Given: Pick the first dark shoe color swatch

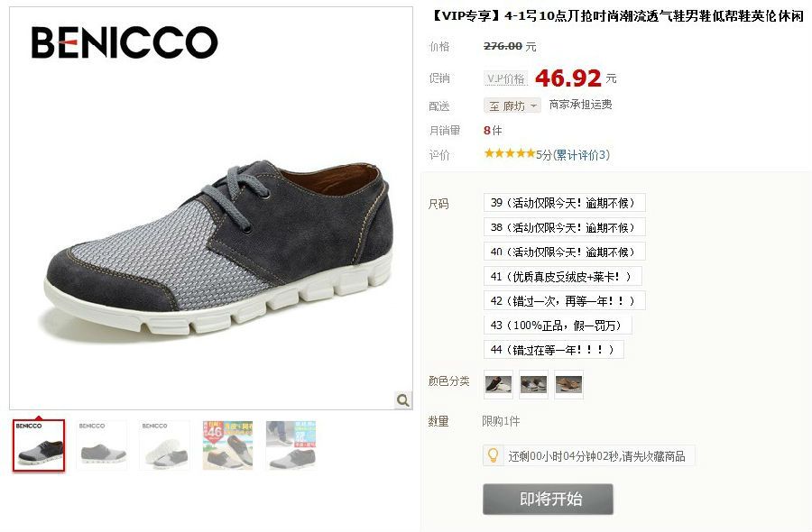Looking at the screenshot, I should 498,384.
